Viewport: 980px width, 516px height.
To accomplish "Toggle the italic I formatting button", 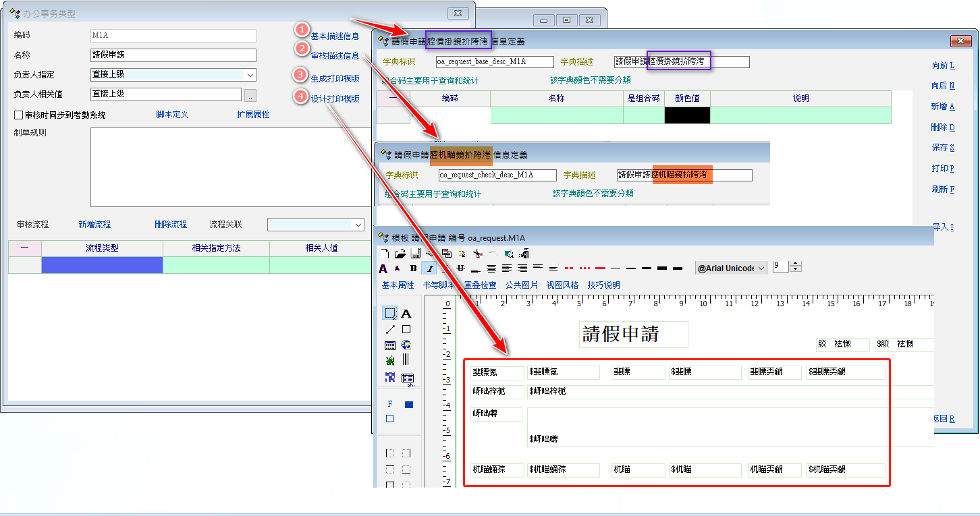I will pos(430,268).
